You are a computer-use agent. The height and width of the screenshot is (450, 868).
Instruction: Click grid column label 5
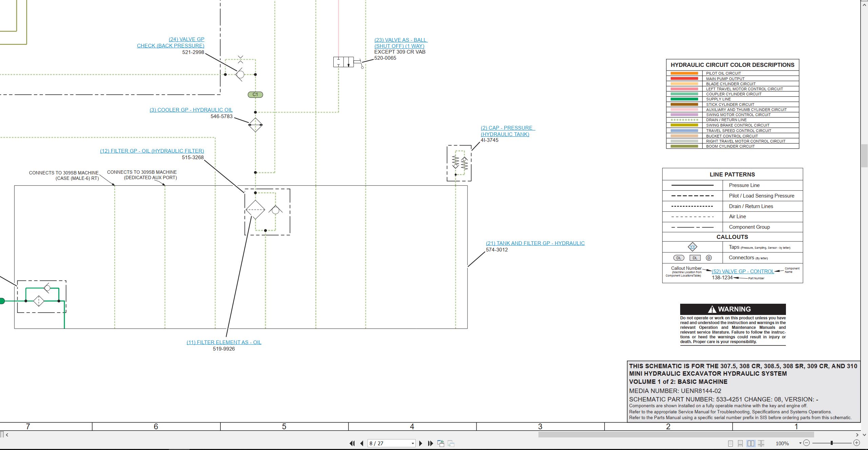pos(284,427)
